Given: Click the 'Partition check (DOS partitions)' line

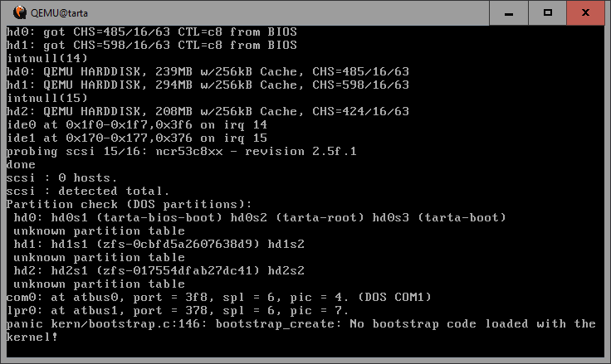Looking at the screenshot, I should 128,204.
